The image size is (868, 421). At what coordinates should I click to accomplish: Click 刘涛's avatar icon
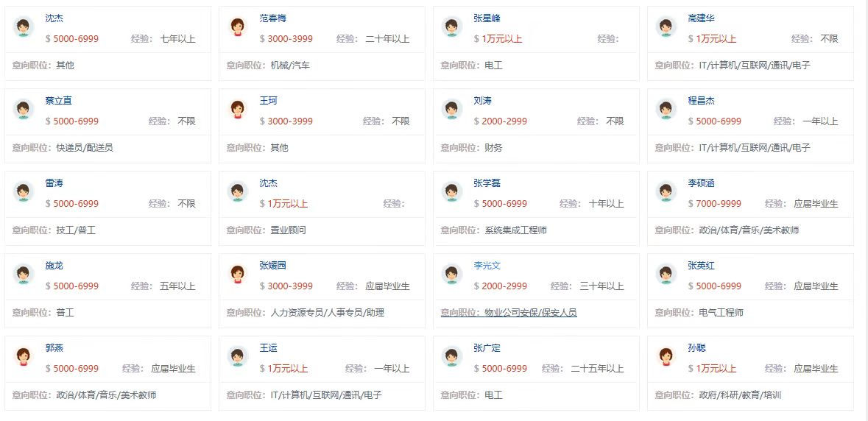pyautogui.click(x=452, y=110)
